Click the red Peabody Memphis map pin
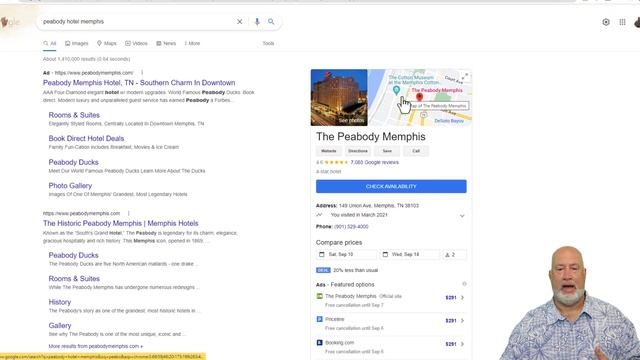 [419, 97]
